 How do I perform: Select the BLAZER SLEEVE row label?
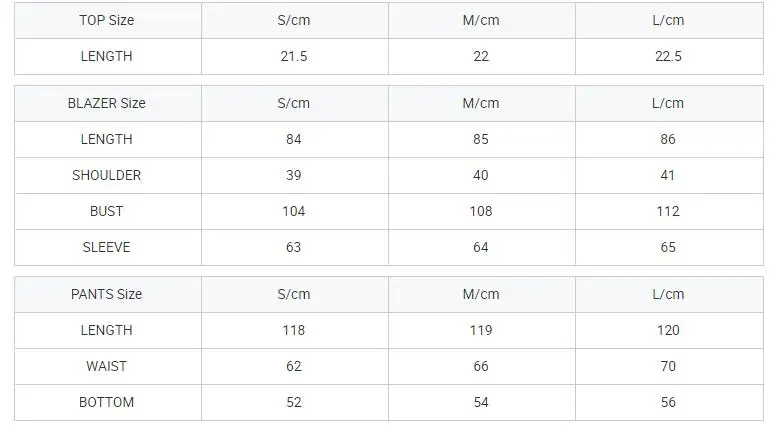pyautogui.click(x=107, y=247)
